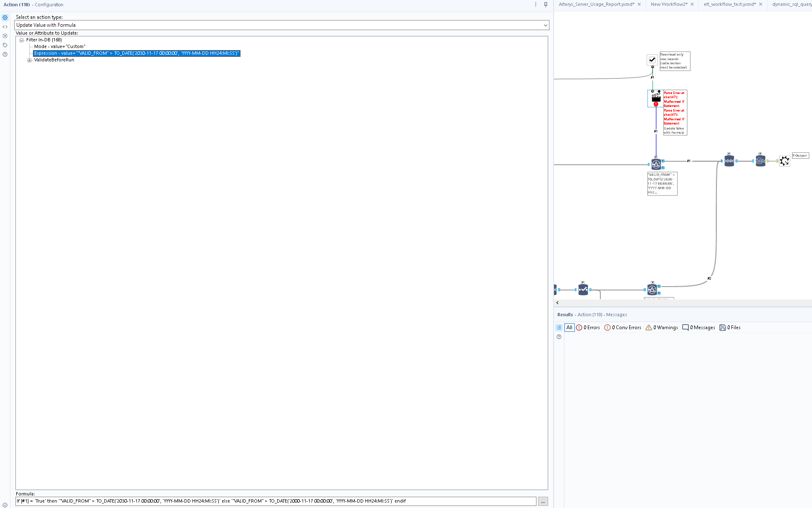Filter results by Messages
Image resolution: width=812 pixels, height=508 pixels.
click(x=698, y=328)
